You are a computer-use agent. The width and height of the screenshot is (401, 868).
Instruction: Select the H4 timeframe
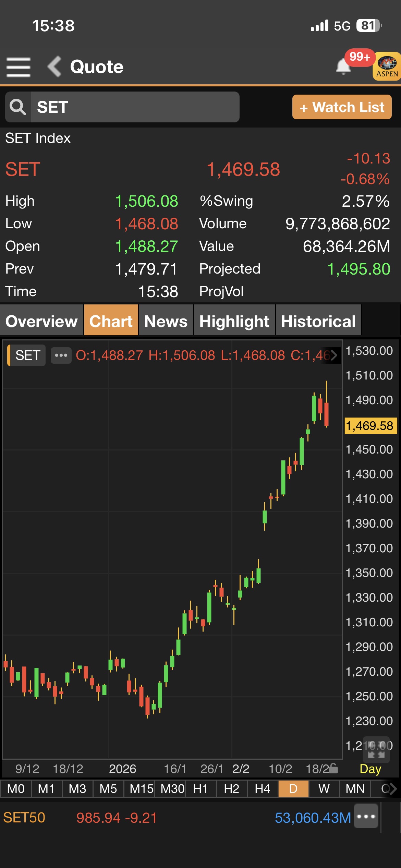(262, 789)
